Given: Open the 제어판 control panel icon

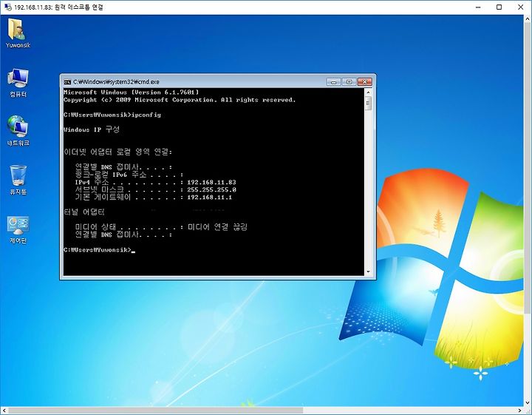Looking at the screenshot, I should pyautogui.click(x=18, y=229).
